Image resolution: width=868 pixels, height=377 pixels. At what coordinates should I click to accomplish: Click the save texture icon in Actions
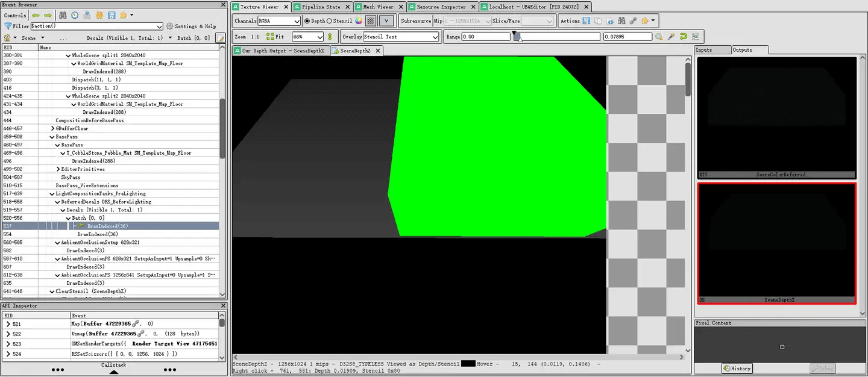click(x=587, y=20)
